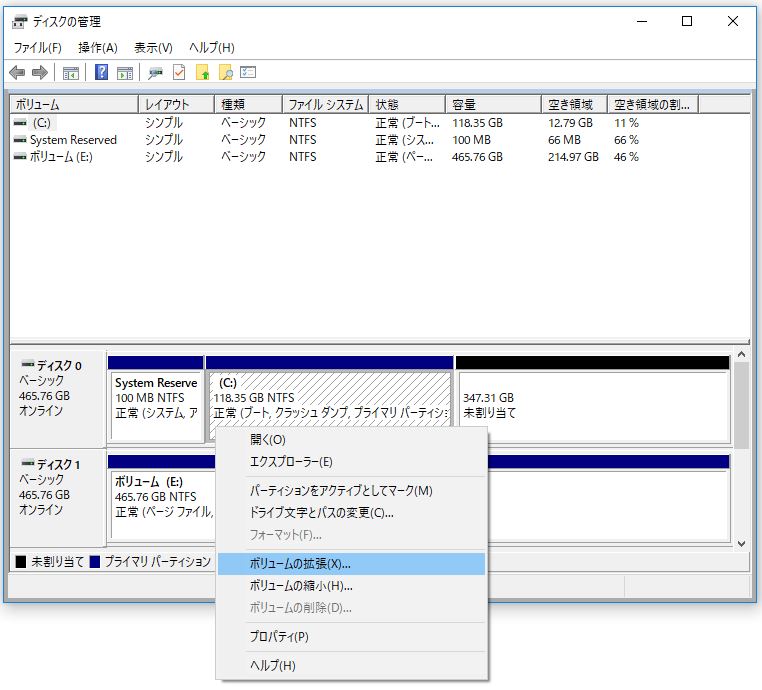Click the Back arrow toolbar icon
The height and width of the screenshot is (690, 762).
click(17, 73)
